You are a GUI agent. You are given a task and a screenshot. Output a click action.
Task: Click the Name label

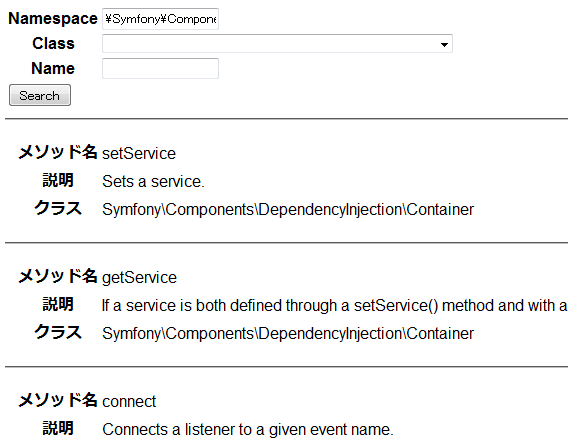pyautogui.click(x=53, y=68)
